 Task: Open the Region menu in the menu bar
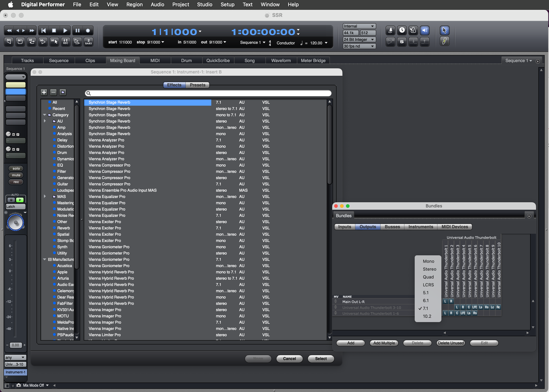[x=135, y=5]
